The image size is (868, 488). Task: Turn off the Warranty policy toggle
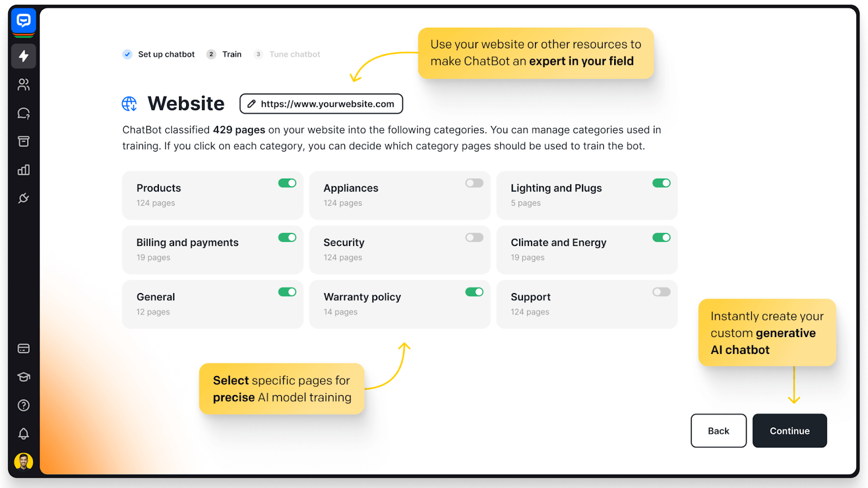(x=474, y=291)
